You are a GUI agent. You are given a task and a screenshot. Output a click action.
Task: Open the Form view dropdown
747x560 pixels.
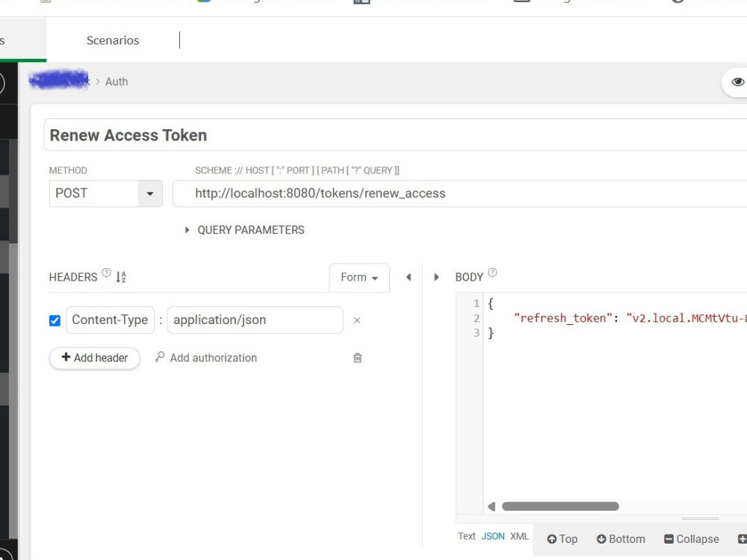(x=359, y=277)
